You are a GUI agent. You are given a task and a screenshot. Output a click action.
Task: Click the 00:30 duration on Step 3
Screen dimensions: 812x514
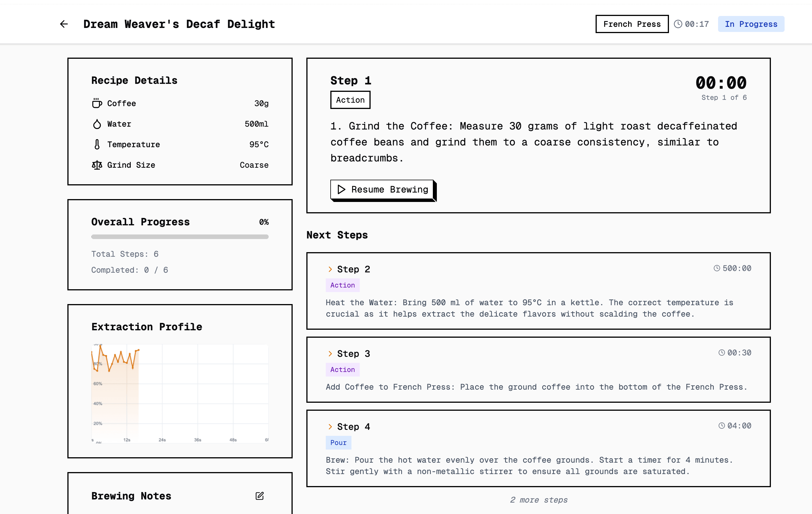pyautogui.click(x=739, y=353)
